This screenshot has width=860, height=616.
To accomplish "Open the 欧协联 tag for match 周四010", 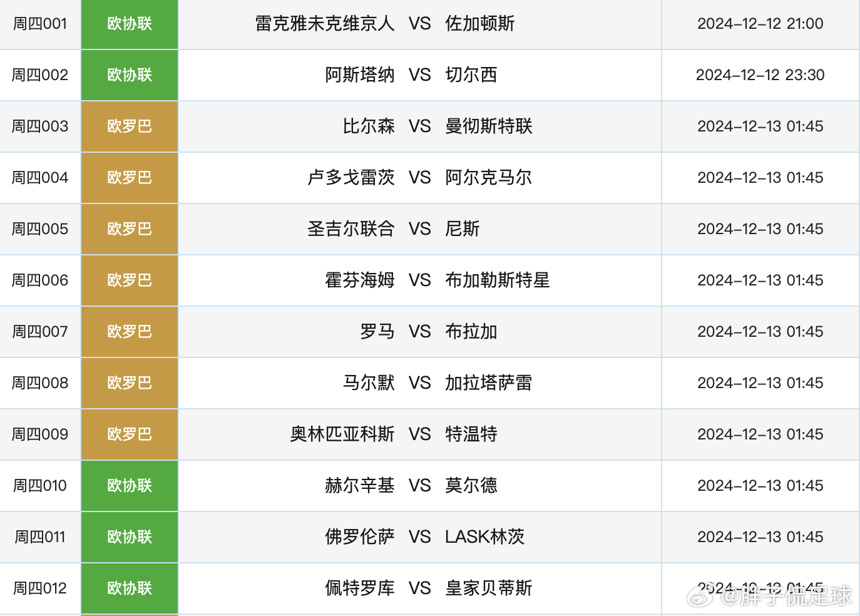I will [x=130, y=486].
